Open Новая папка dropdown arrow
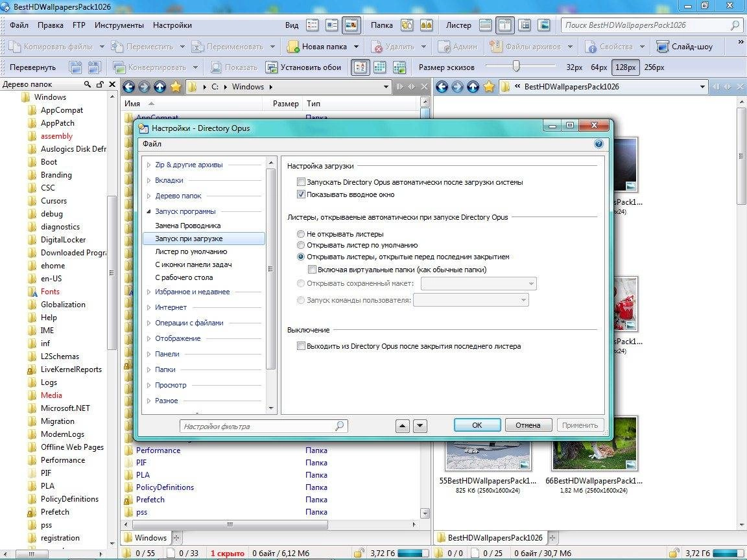Screen dimensions: 747x560 click(x=357, y=47)
